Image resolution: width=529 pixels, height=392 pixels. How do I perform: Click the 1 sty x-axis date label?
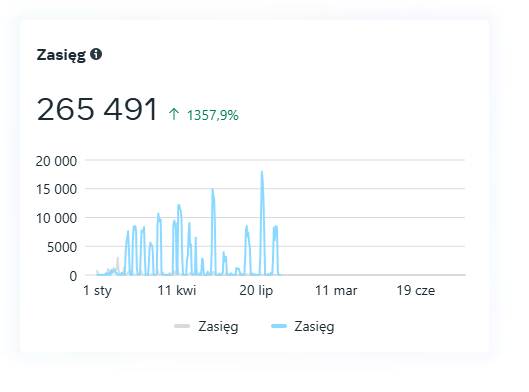(x=97, y=290)
